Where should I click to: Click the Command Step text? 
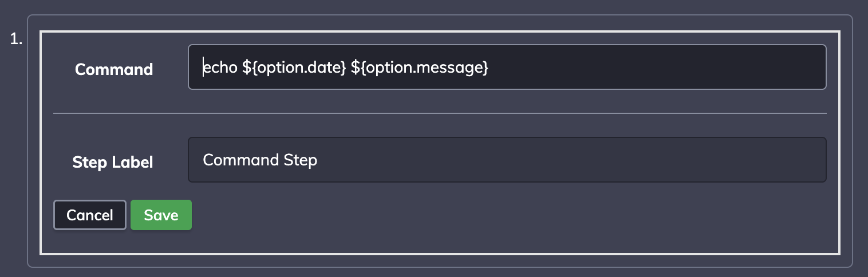[x=260, y=160]
